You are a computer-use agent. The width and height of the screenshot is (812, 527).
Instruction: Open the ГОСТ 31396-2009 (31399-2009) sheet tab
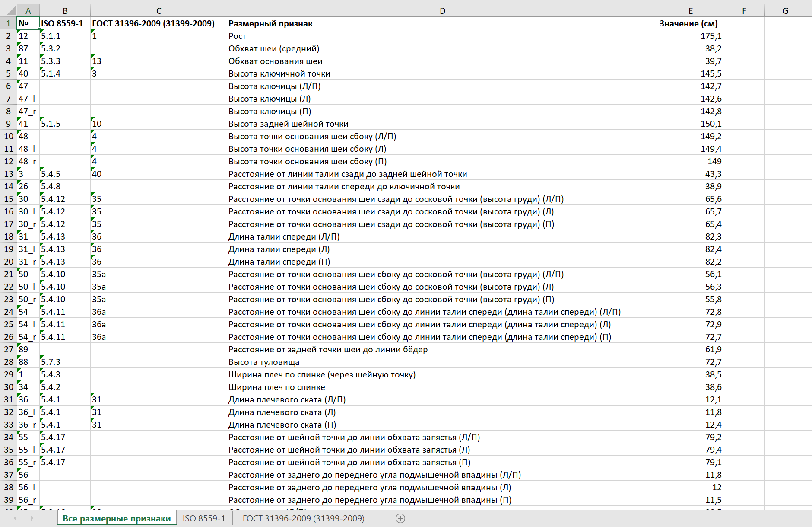point(304,518)
